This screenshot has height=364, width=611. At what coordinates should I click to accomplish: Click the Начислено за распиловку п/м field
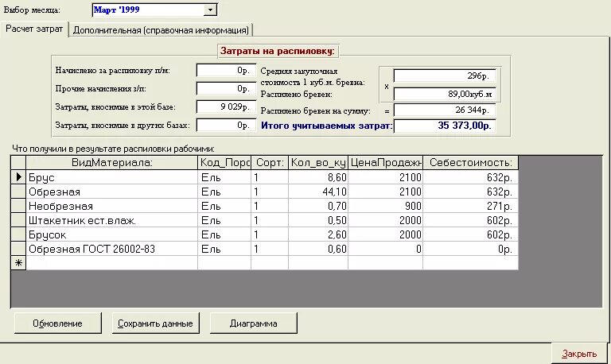pyautogui.click(x=226, y=71)
